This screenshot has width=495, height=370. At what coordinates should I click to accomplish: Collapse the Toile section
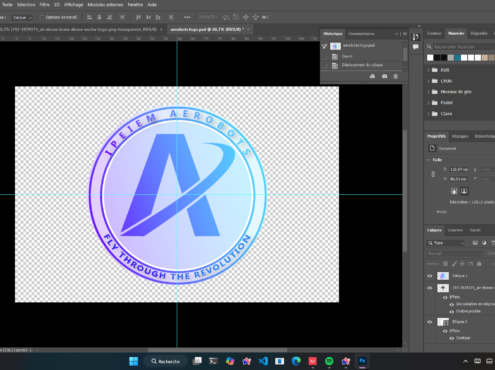pos(429,160)
